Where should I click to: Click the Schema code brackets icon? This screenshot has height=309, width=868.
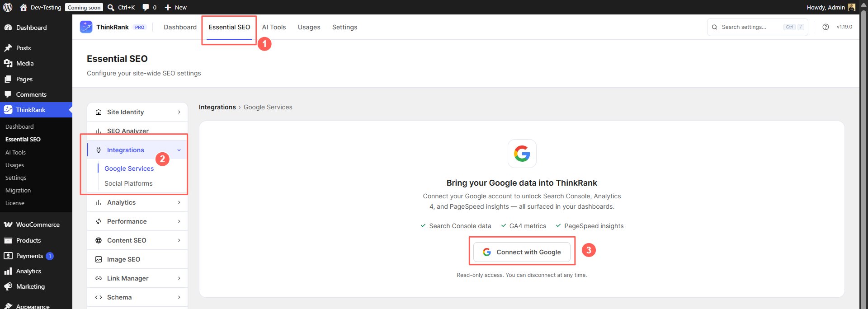99,297
